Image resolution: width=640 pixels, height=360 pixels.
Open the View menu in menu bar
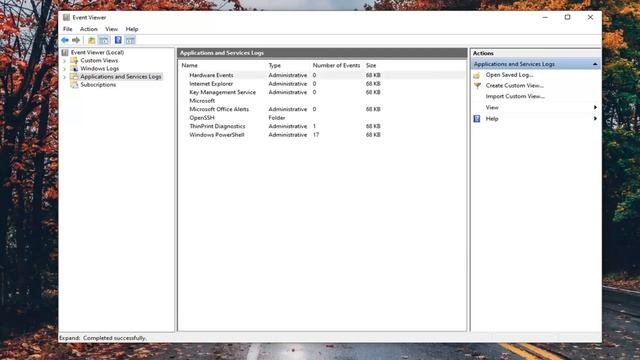click(111, 29)
